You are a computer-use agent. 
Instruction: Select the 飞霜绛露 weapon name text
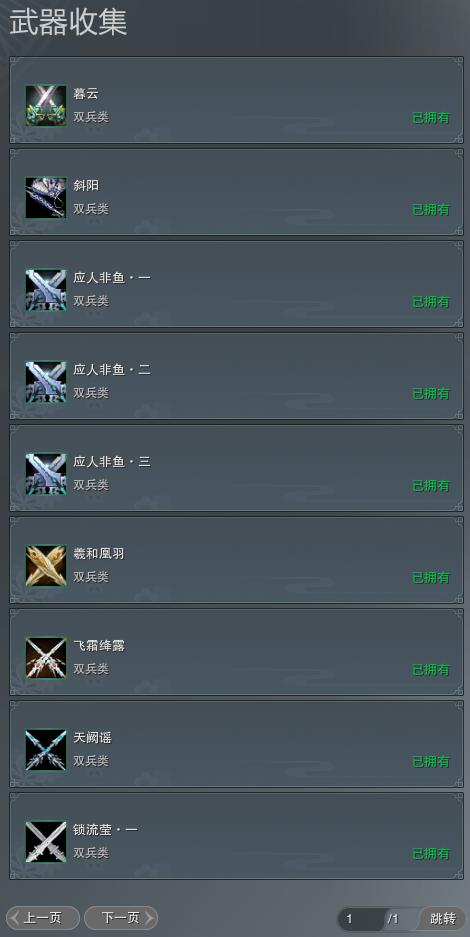tap(99, 646)
